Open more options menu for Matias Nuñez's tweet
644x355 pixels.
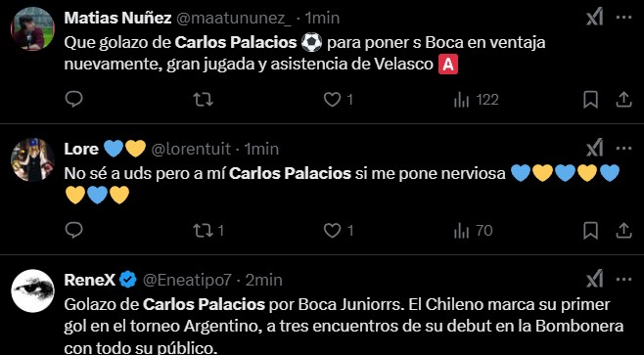coord(623,18)
